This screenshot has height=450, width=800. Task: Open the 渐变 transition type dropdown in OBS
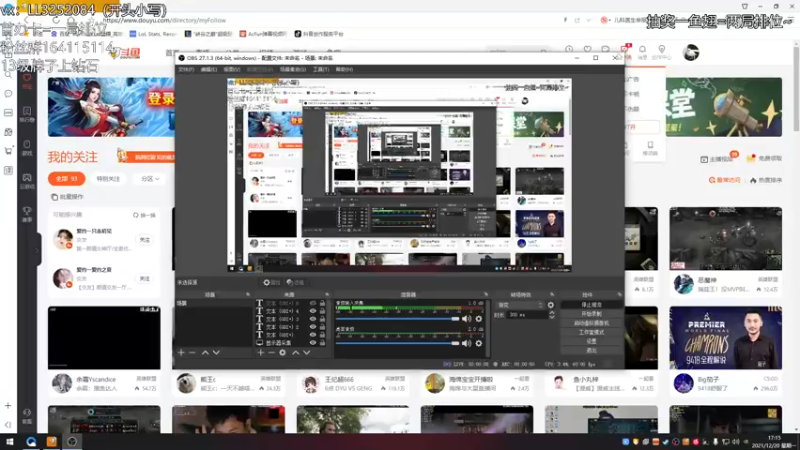coord(520,305)
